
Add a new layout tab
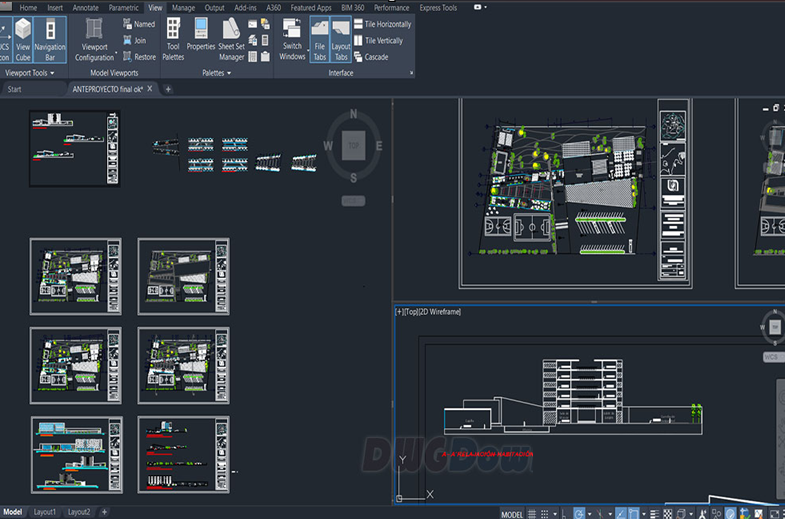coord(104,512)
